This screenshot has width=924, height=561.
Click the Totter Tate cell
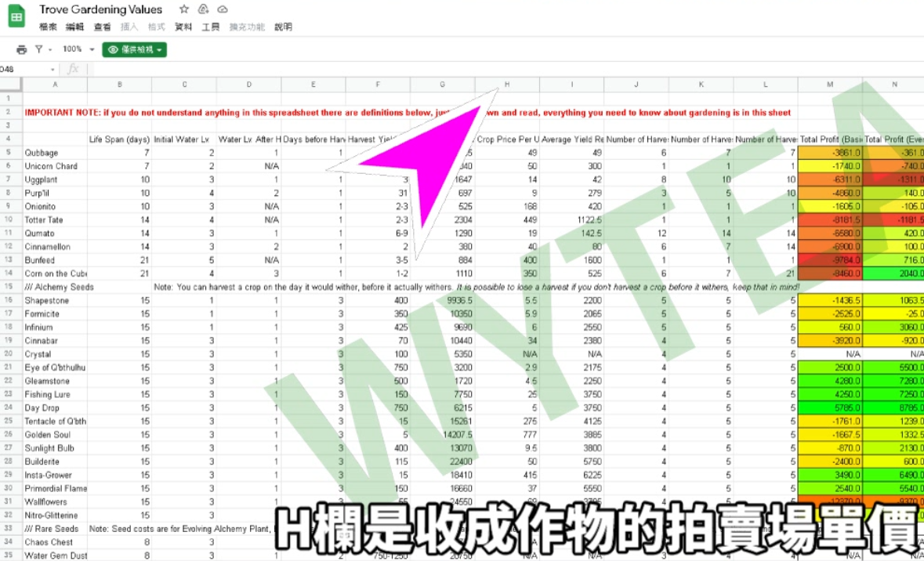coord(55,220)
